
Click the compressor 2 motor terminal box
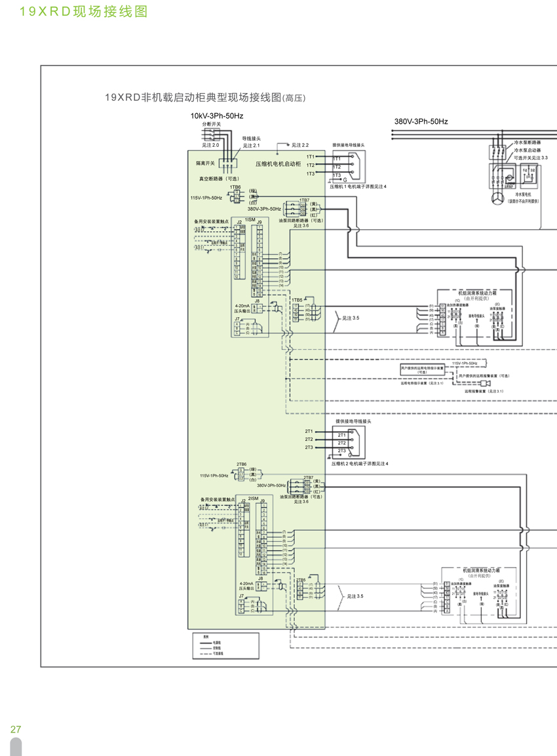pos(349,444)
